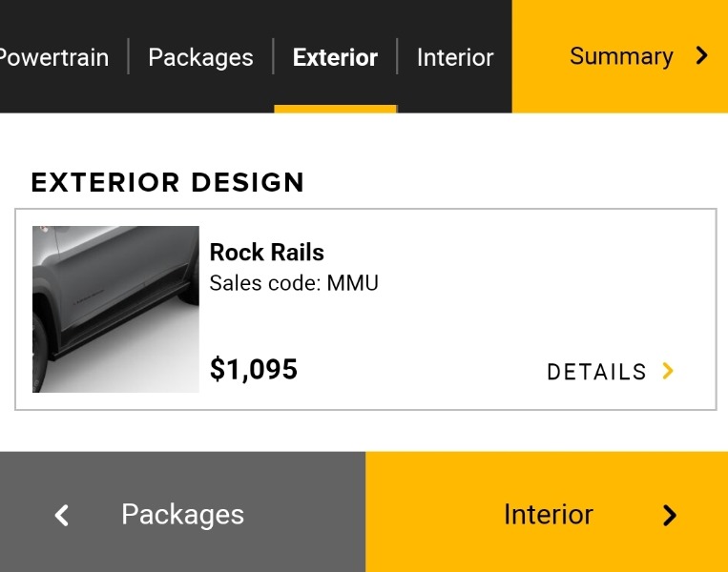This screenshot has width=728, height=572.
Task: Click the Sales code: MMU text
Action: tap(294, 283)
